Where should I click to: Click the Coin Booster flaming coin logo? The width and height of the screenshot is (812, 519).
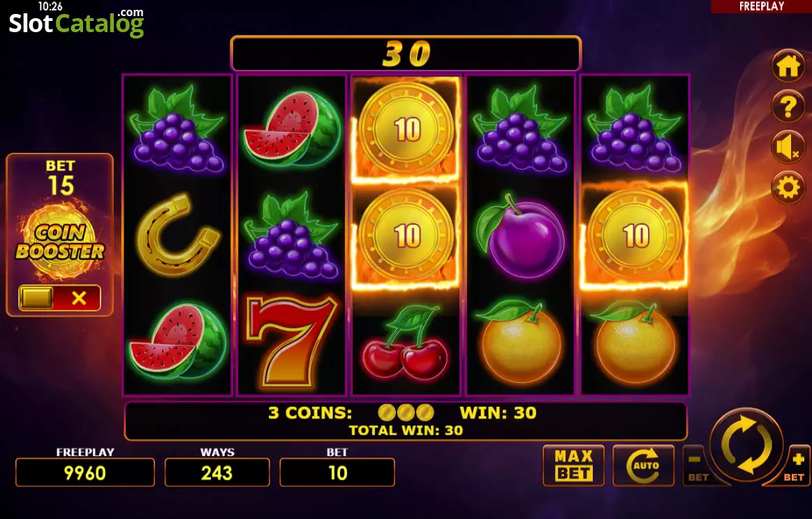point(60,242)
